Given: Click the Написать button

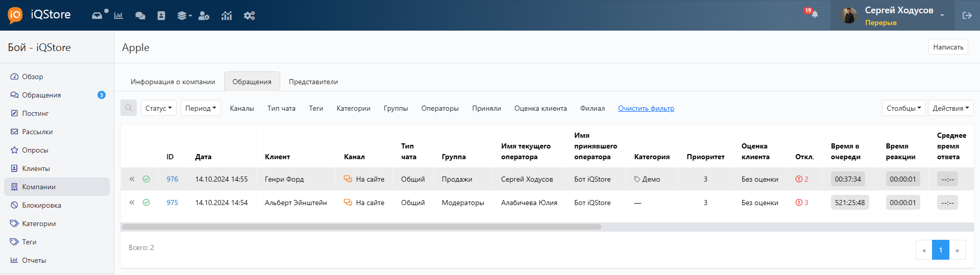Looking at the screenshot, I should coord(948,47).
